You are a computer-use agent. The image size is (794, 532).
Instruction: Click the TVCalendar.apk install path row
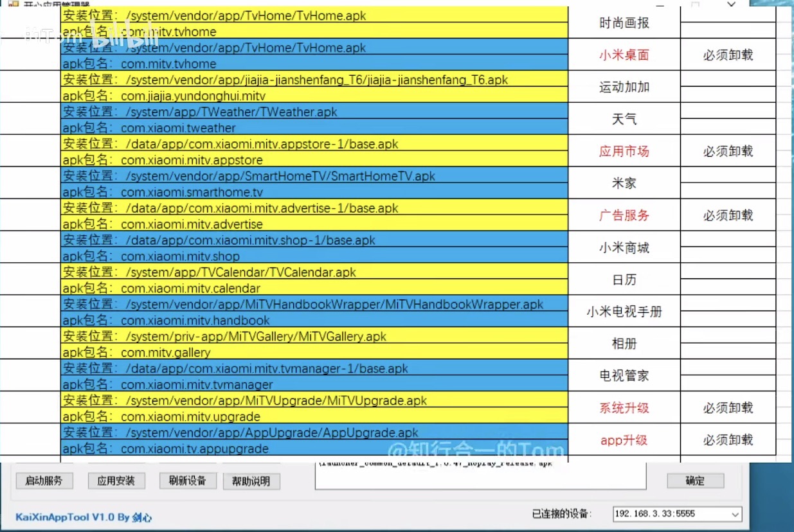point(314,272)
